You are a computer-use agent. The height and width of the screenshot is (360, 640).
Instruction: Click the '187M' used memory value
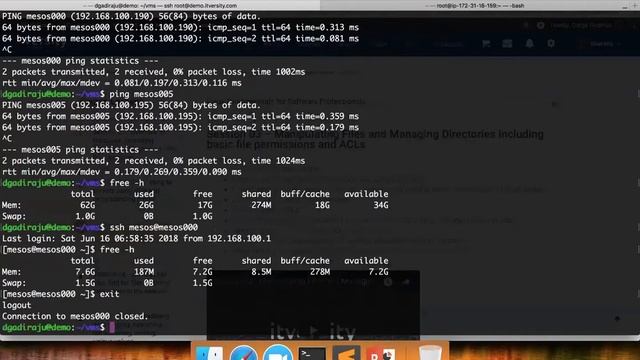point(144,272)
